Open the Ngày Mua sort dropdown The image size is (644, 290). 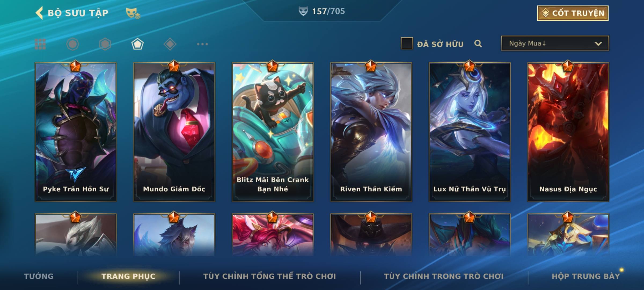555,44
